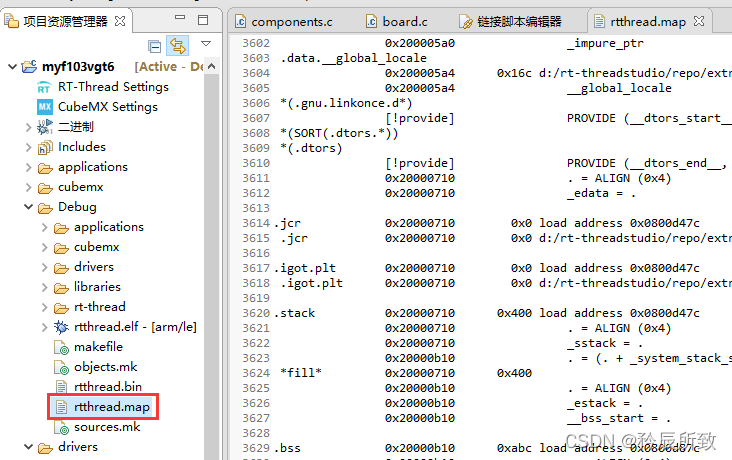Click the rtthread.elf binary icon
The height and width of the screenshot is (460, 732).
pyautogui.click(x=61, y=327)
